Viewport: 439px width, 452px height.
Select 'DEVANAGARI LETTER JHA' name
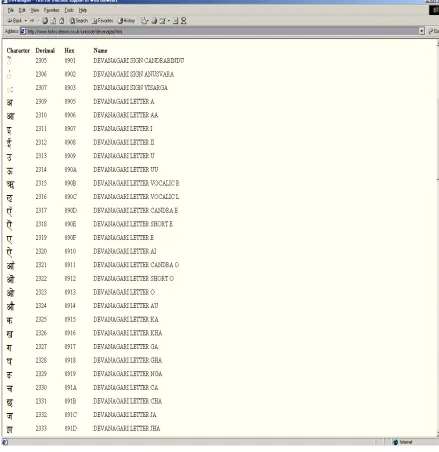point(127,429)
